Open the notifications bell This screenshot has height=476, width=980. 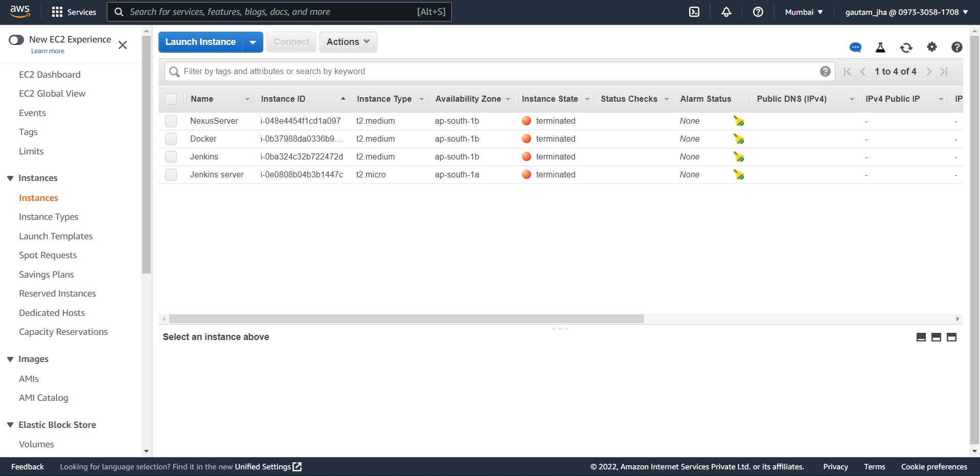(x=726, y=12)
